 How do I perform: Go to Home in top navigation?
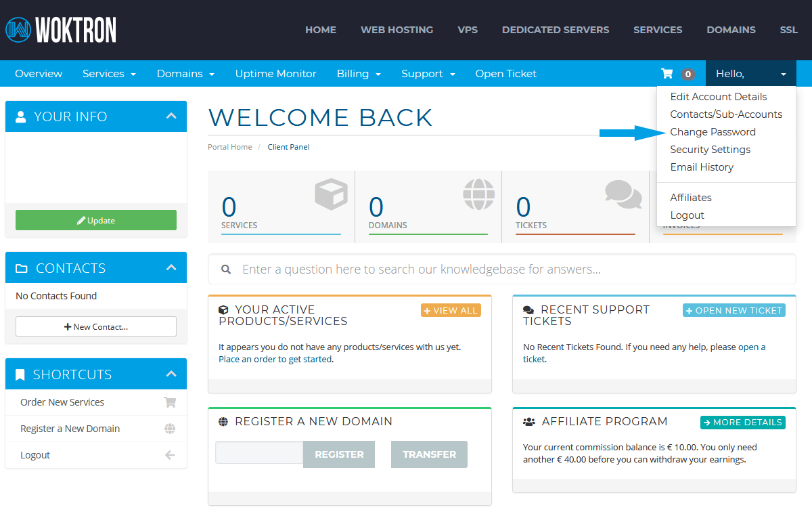point(321,30)
